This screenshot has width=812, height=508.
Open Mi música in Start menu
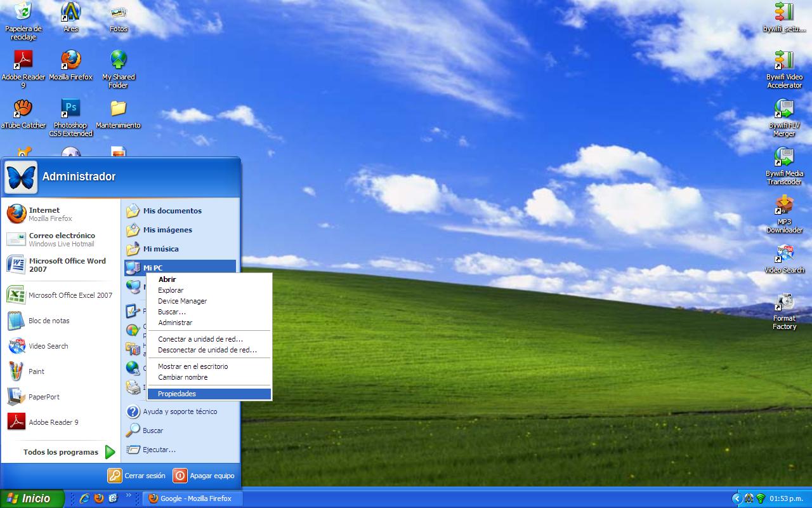tap(180, 249)
